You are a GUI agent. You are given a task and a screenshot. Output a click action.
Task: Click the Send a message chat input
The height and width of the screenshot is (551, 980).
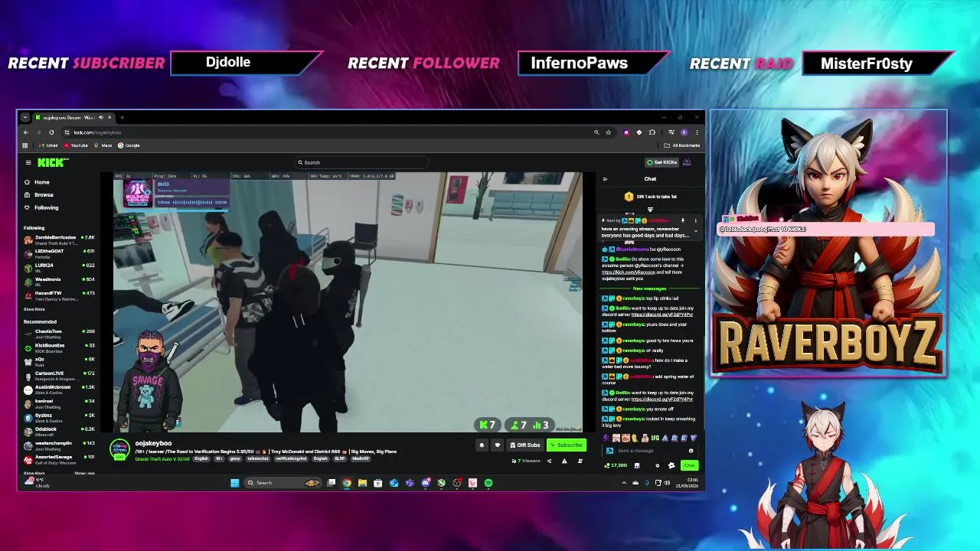pos(649,451)
